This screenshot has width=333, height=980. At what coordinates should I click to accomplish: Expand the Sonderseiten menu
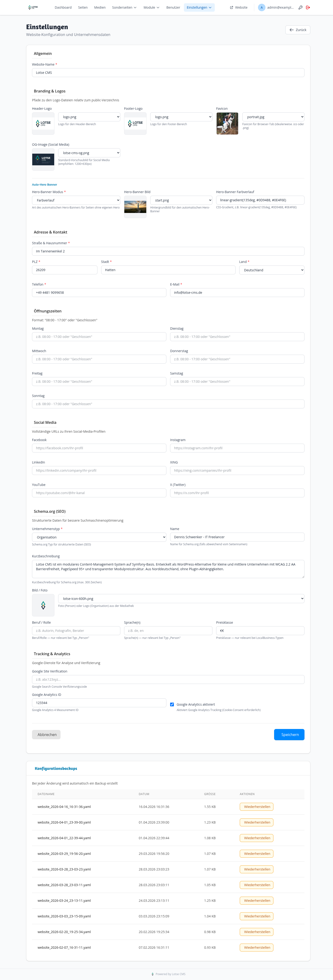[x=124, y=7]
